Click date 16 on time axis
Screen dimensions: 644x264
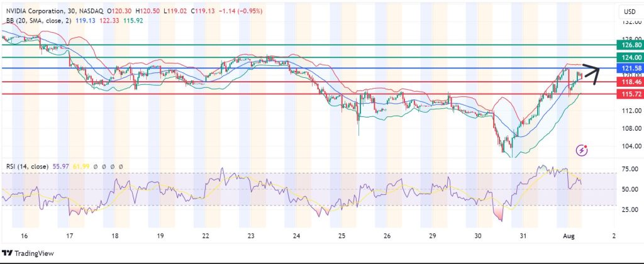coord(25,236)
